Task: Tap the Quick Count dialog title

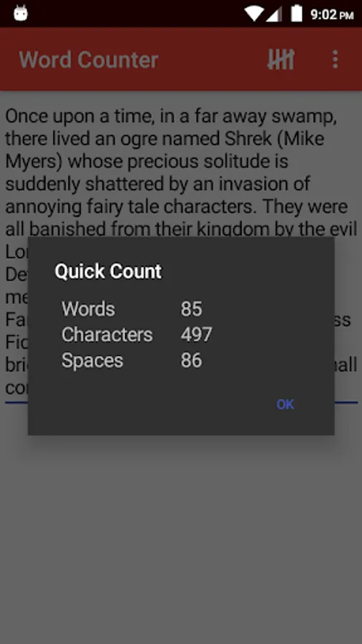Action: [108, 271]
